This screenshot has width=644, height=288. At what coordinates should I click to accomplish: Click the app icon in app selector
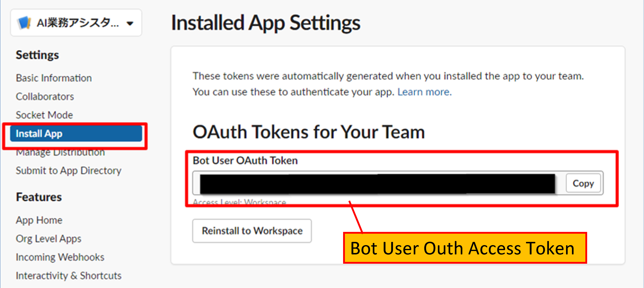[24, 23]
